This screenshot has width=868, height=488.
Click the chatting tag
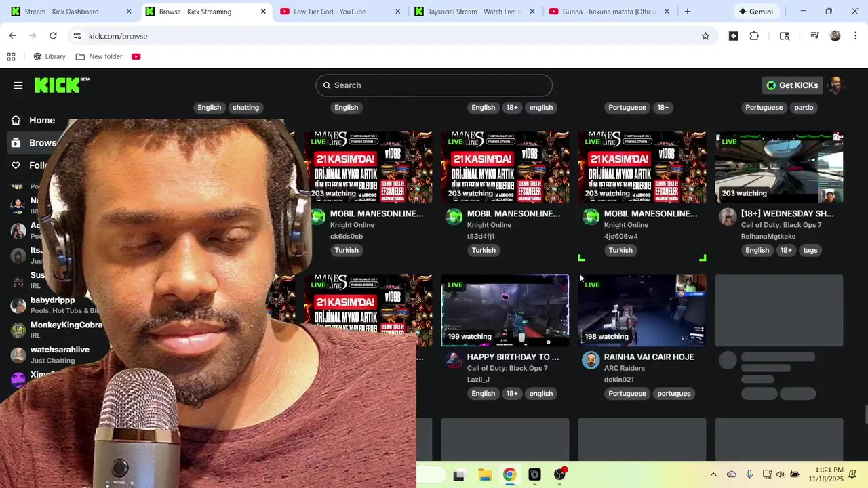click(245, 108)
